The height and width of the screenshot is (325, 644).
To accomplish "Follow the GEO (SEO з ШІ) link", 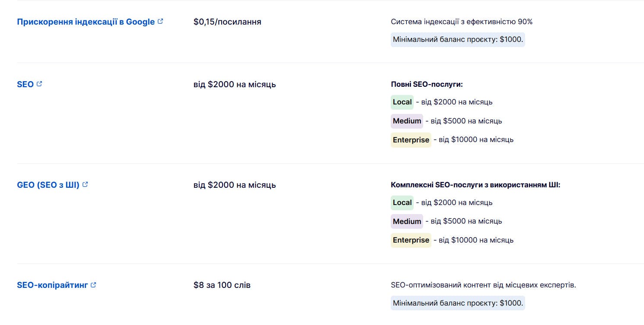I will [48, 185].
